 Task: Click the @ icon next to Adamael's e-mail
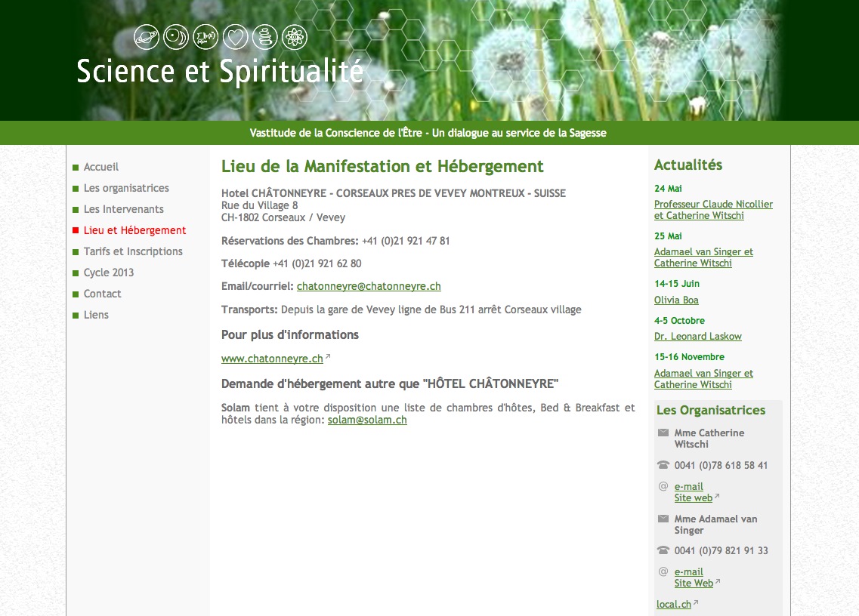click(663, 571)
